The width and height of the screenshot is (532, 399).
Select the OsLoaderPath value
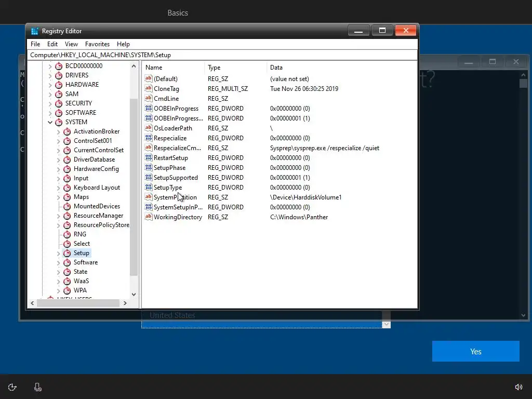(x=172, y=128)
